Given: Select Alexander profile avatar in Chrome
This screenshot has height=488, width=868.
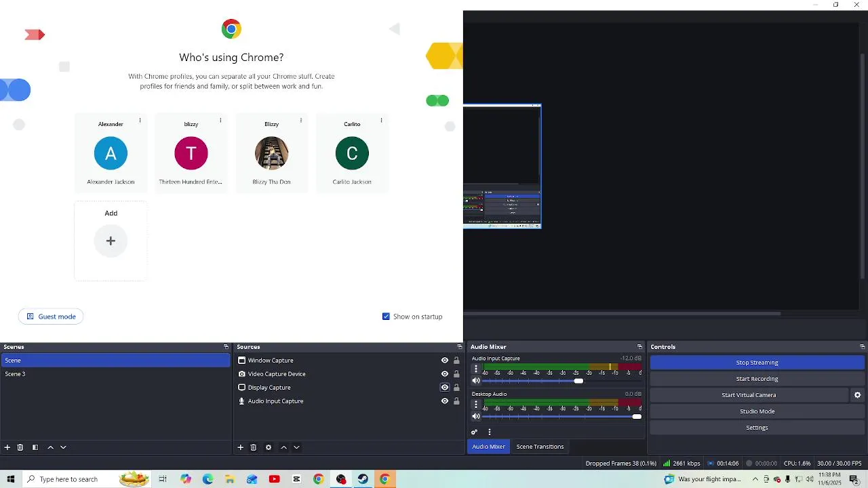Looking at the screenshot, I should (x=111, y=153).
